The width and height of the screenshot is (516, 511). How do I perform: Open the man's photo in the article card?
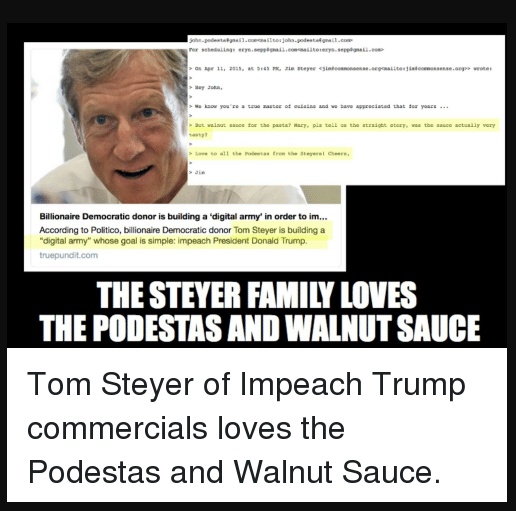click(x=110, y=127)
